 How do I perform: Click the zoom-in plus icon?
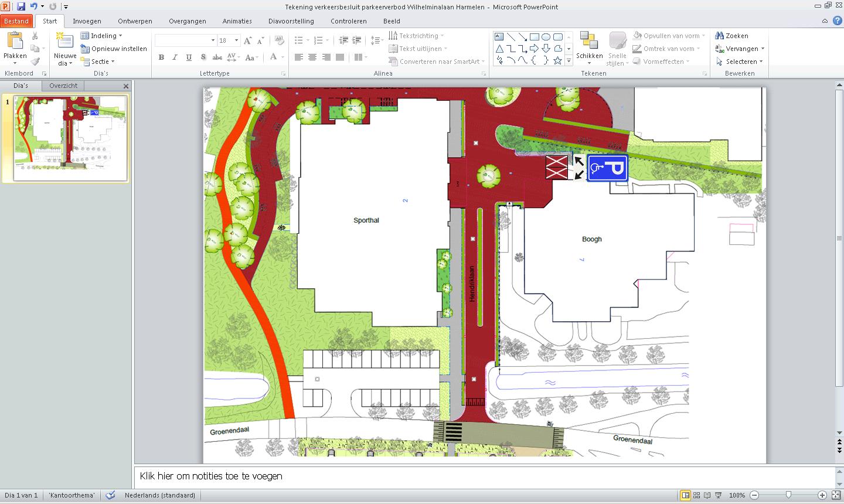[x=822, y=495]
